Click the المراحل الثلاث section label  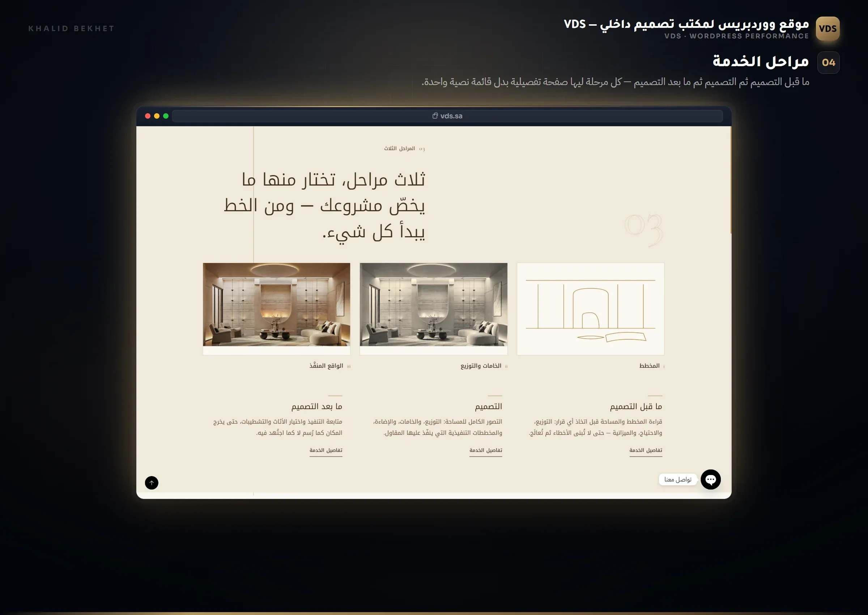point(399,148)
